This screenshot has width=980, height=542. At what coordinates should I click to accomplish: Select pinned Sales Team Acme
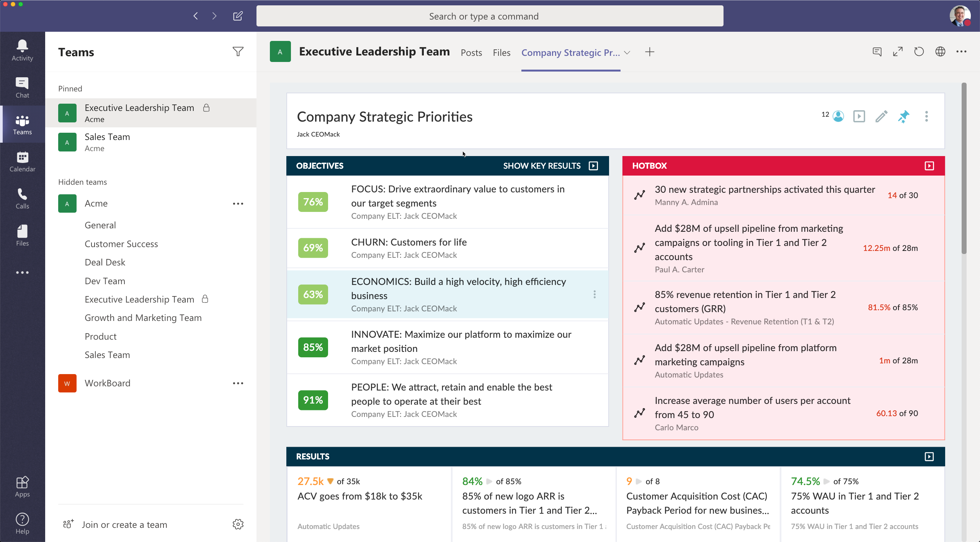[151, 142]
